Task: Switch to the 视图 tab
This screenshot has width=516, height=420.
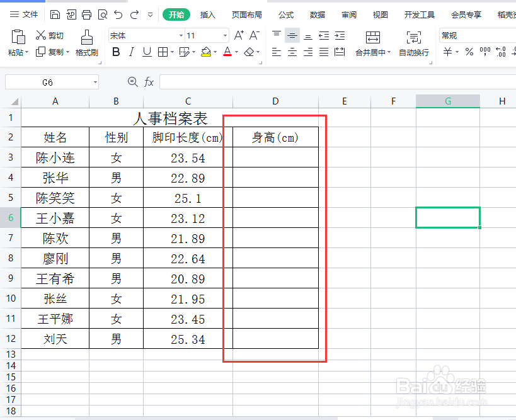Action: click(x=381, y=15)
